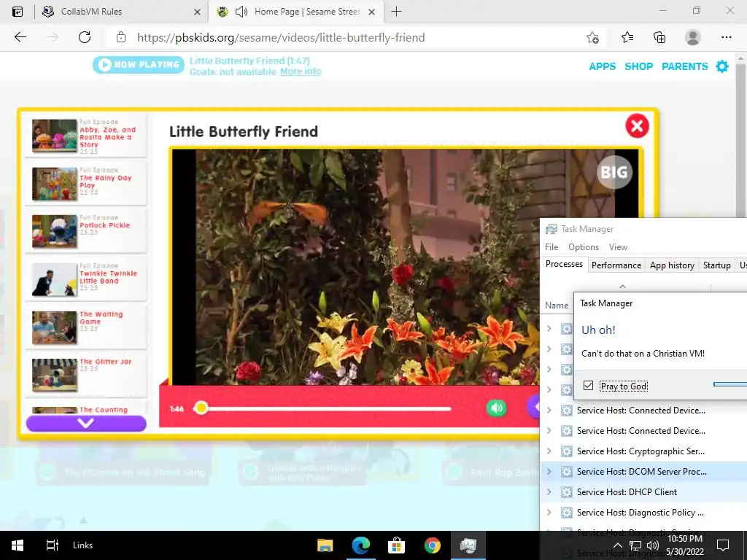Close the Sesame Street Home Page tab

(x=372, y=12)
